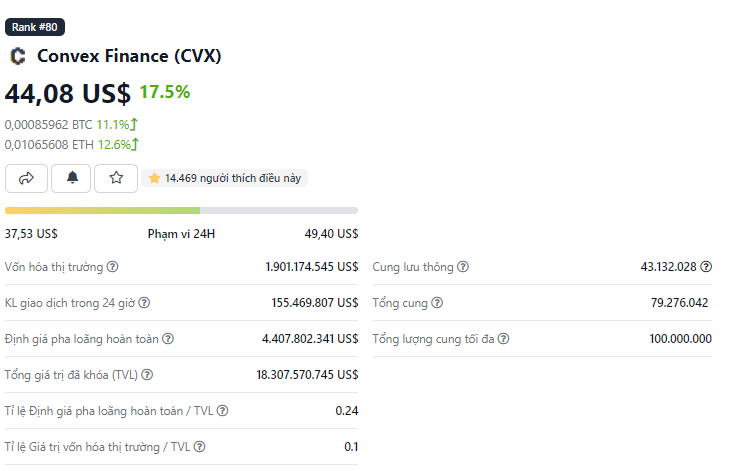Open info icon beside 43.132.028 value

[x=706, y=267]
